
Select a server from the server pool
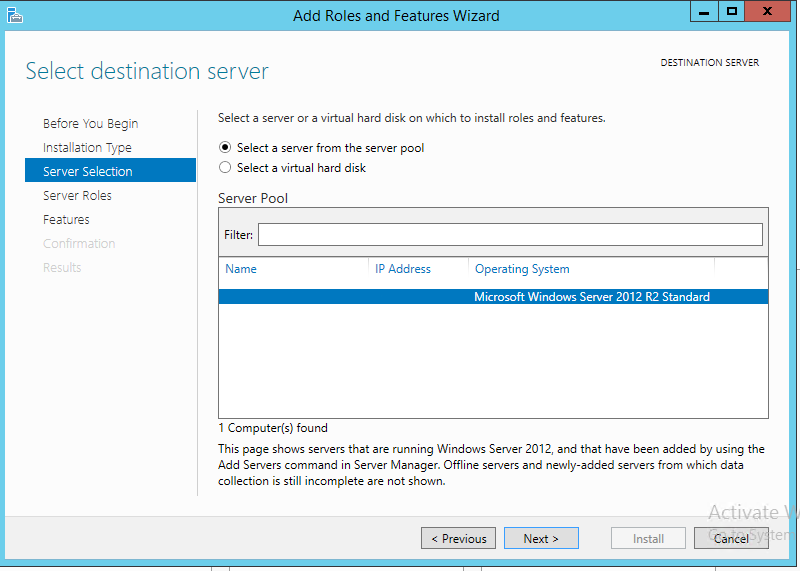[225, 148]
